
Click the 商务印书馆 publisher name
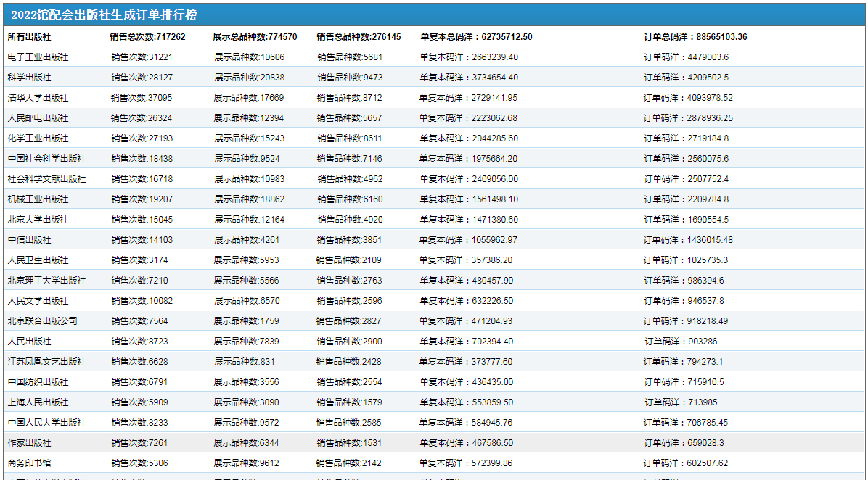click(29, 463)
